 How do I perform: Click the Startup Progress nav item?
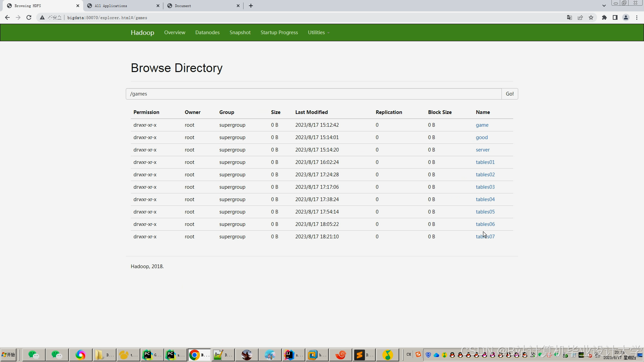(x=279, y=33)
